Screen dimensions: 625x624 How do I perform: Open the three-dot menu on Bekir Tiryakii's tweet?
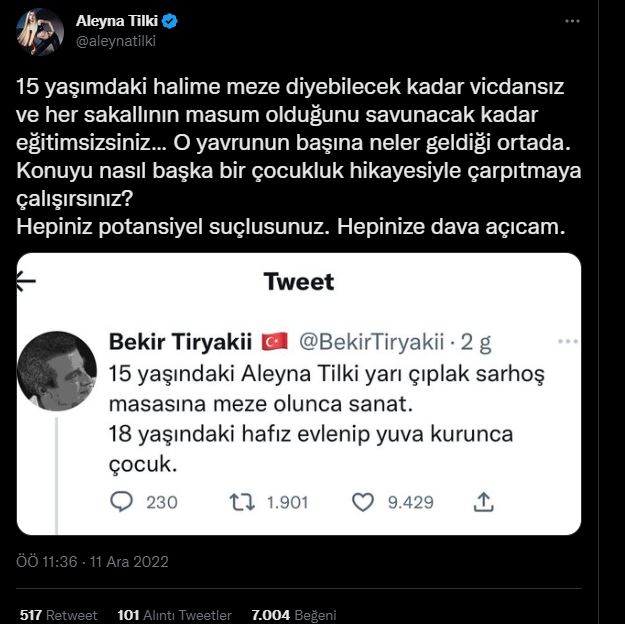tap(567, 342)
